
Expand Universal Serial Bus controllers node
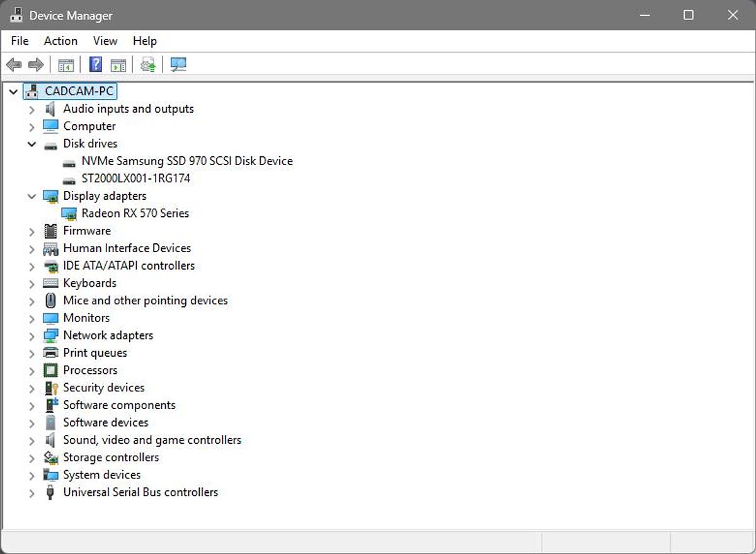tap(31, 493)
